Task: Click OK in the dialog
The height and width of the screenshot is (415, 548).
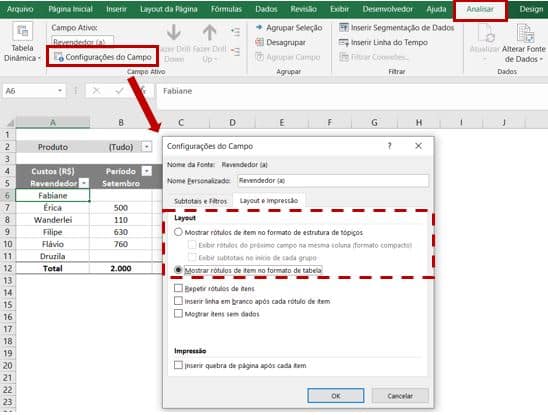Action: pyautogui.click(x=336, y=396)
